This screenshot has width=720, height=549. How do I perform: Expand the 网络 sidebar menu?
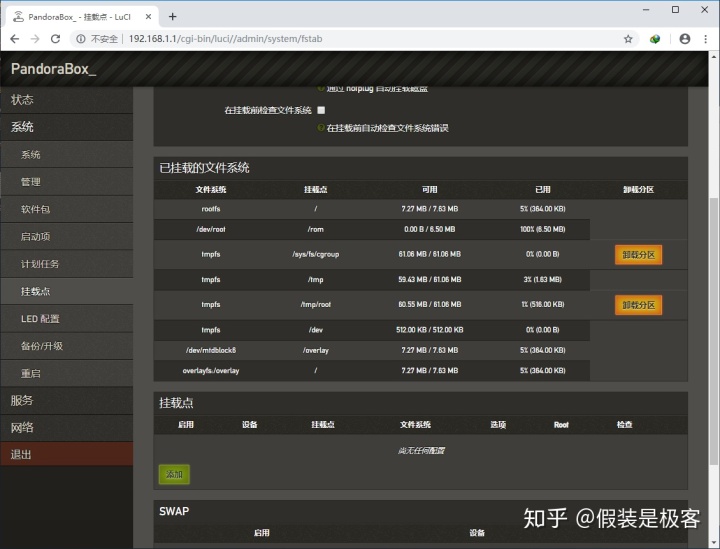[67, 428]
